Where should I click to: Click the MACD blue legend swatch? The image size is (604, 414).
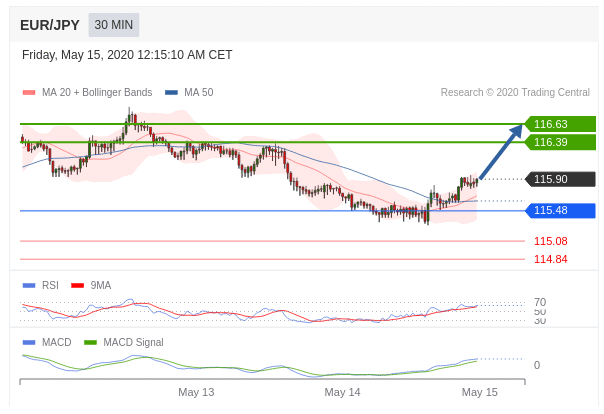(28, 343)
